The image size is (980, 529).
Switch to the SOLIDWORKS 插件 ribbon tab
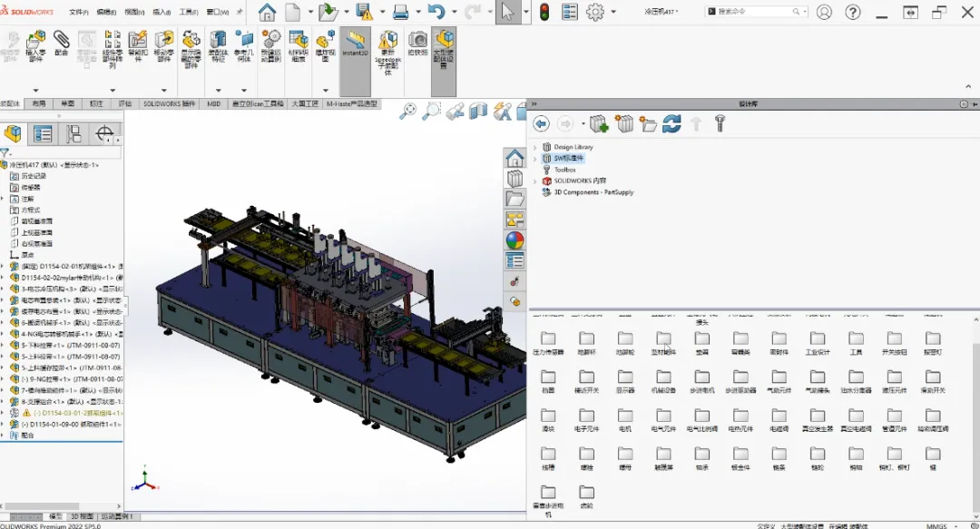pos(169,104)
